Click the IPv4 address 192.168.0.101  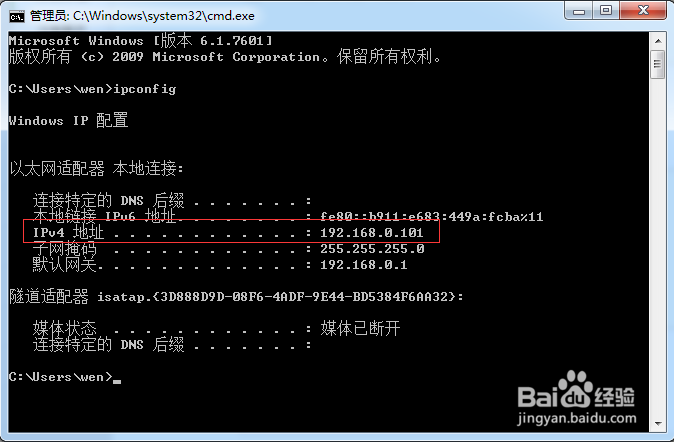point(372,233)
